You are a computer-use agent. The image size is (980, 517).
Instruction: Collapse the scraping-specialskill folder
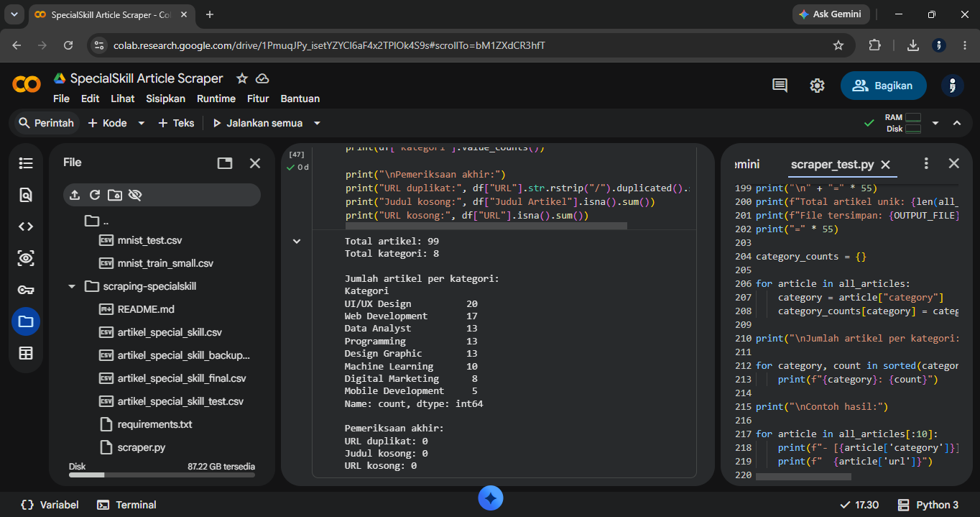72,286
